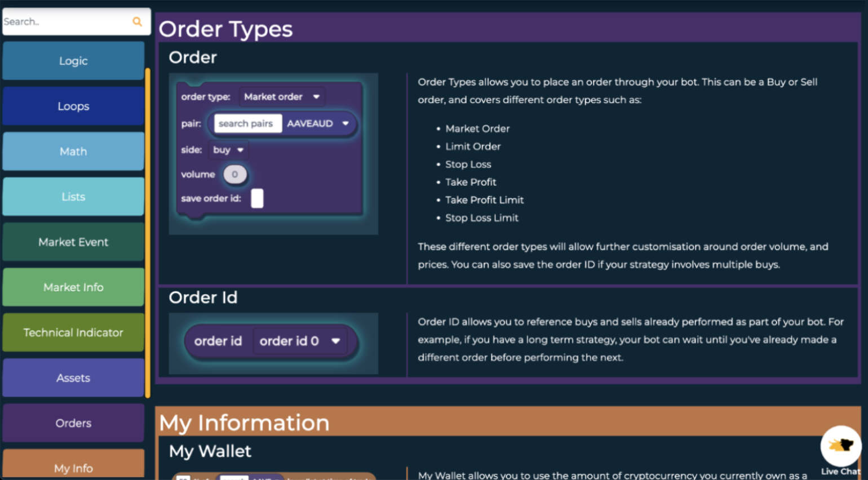Image resolution: width=868 pixels, height=480 pixels.
Task: Click the save order id slot
Action: pyautogui.click(x=257, y=198)
